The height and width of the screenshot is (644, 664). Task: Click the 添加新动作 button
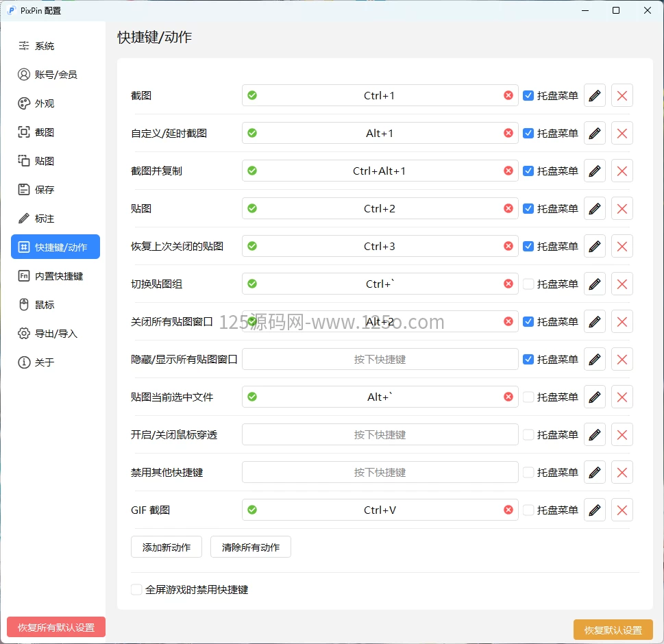(166, 547)
